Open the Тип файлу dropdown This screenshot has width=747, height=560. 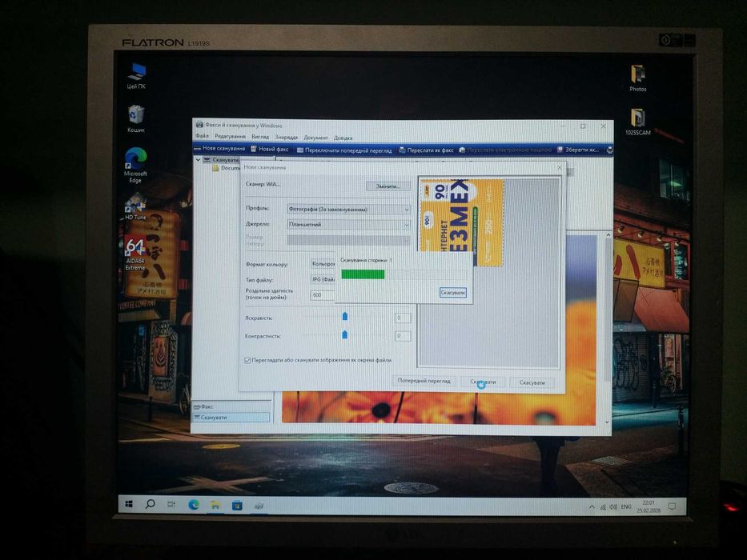click(x=323, y=279)
